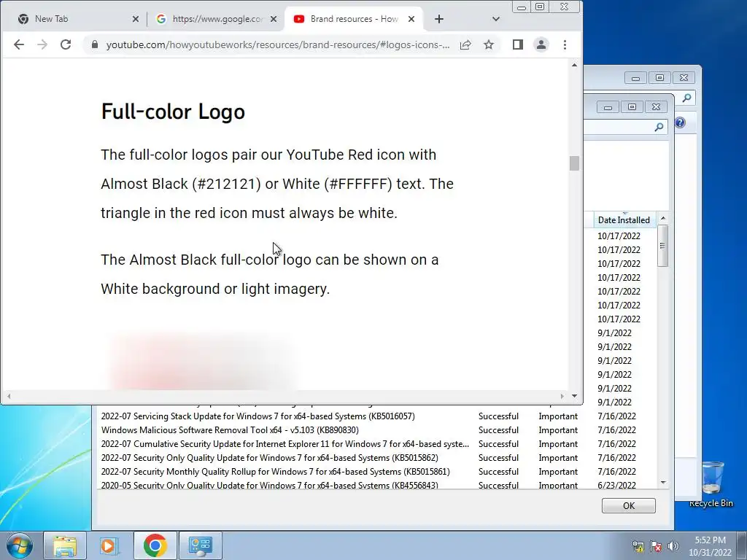Image resolution: width=747 pixels, height=560 pixels.
Task: Click the volume speaker tray icon
Action: pyautogui.click(x=673, y=547)
